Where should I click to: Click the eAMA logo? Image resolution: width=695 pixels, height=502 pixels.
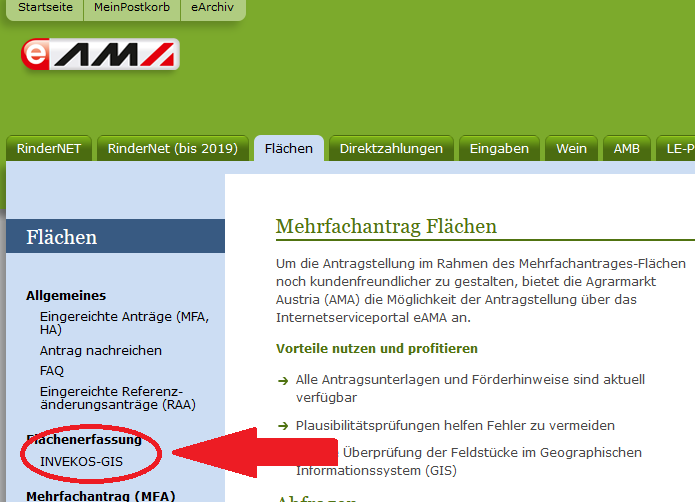(100, 55)
